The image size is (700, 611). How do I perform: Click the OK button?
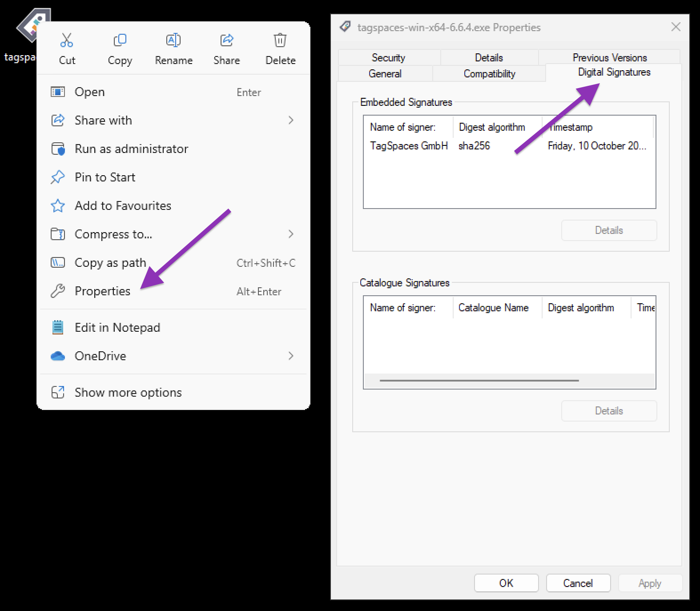tap(506, 583)
